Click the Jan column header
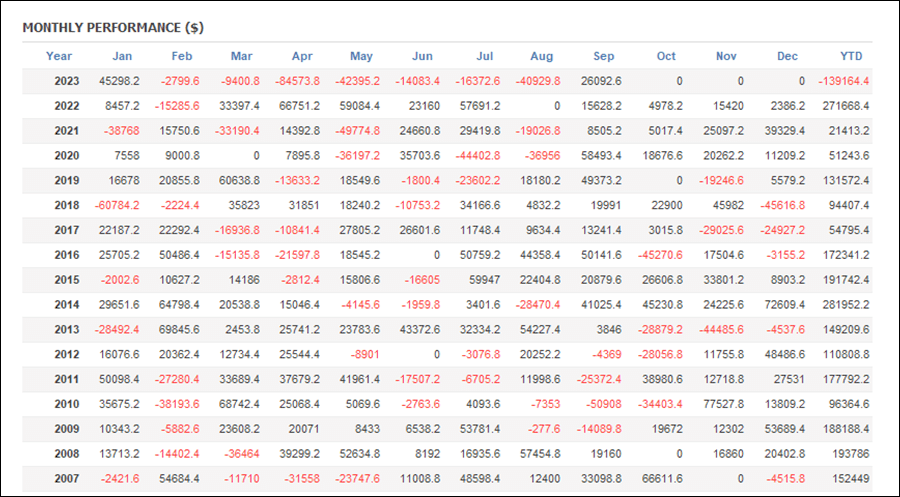The height and width of the screenshot is (497, 900). [122, 56]
